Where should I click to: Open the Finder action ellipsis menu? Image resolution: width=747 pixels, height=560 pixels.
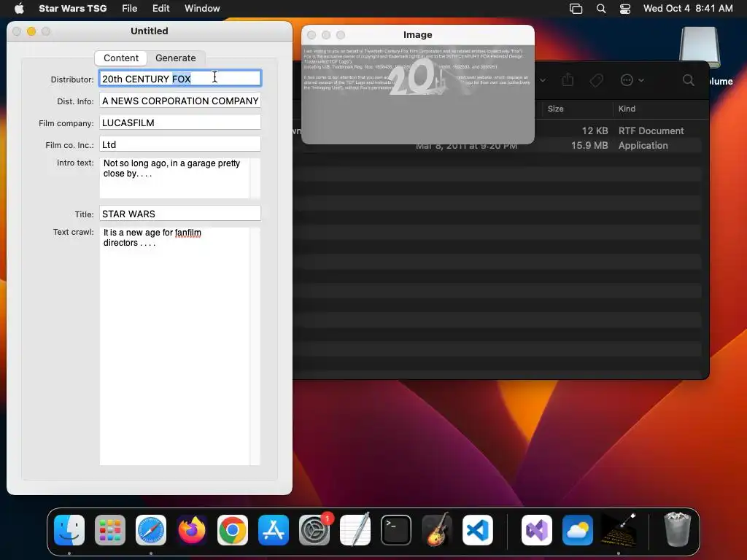coord(632,80)
